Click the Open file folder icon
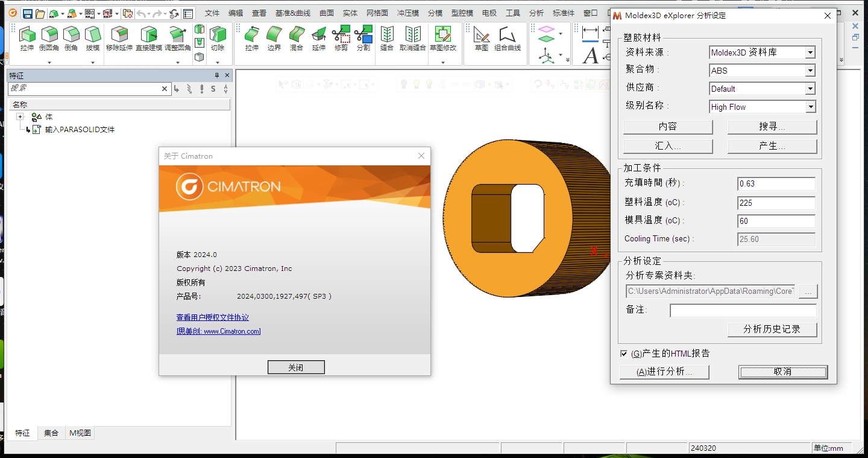This screenshot has height=458, width=868. pos(40,13)
